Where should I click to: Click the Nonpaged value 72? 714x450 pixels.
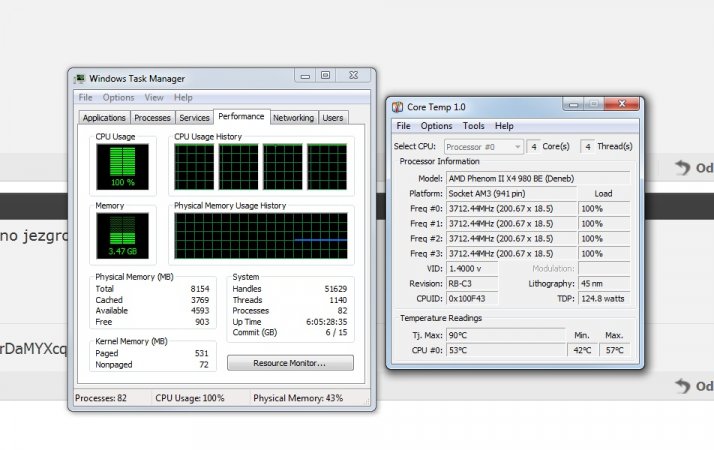[x=204, y=365]
